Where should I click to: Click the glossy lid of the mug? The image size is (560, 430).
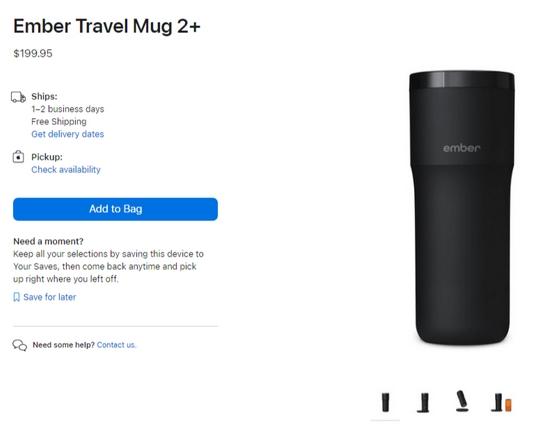[462, 80]
